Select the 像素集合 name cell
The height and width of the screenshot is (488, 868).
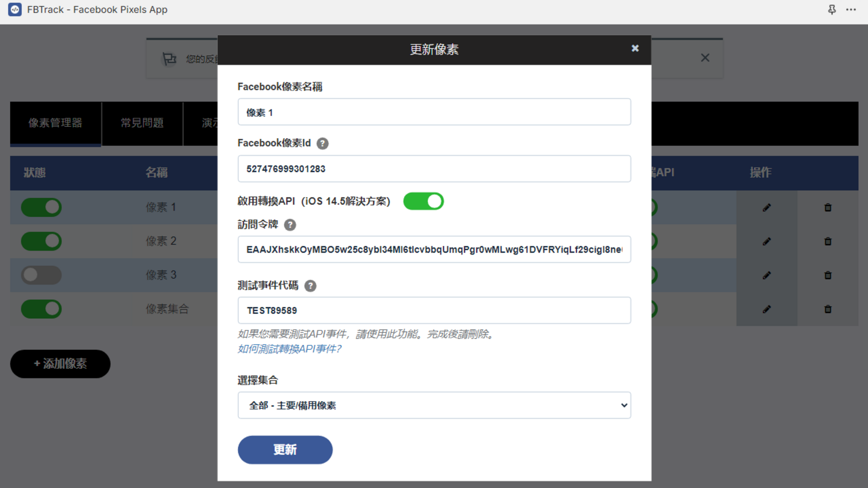(167, 309)
